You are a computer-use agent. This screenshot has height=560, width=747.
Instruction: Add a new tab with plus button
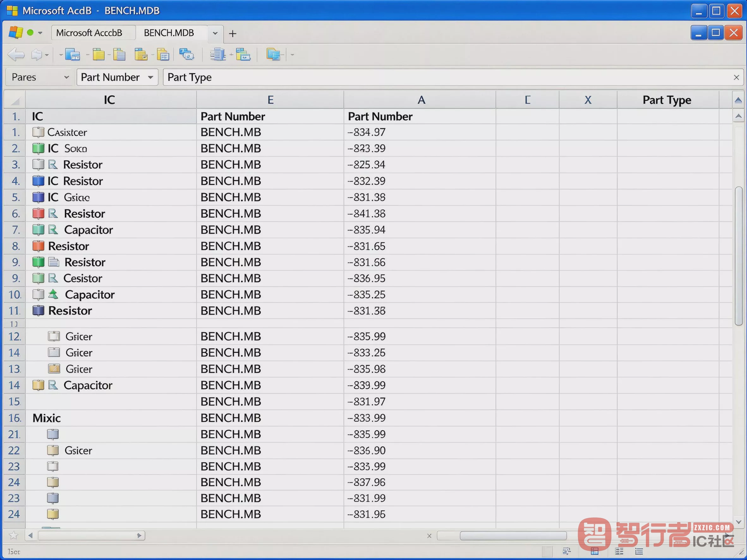[232, 33]
